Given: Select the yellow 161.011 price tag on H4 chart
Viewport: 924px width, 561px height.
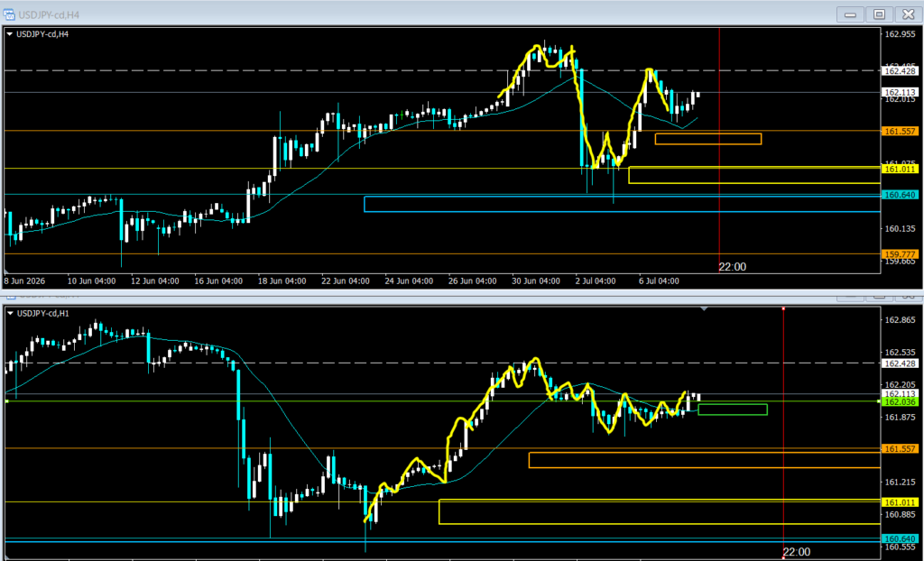Looking at the screenshot, I should pyautogui.click(x=900, y=170).
